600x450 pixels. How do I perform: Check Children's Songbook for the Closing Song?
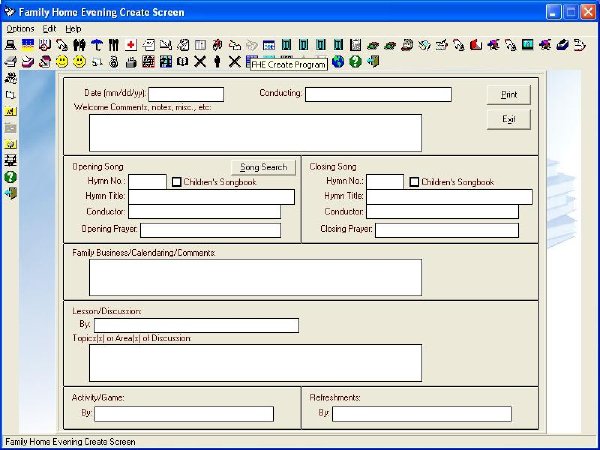coord(414,182)
